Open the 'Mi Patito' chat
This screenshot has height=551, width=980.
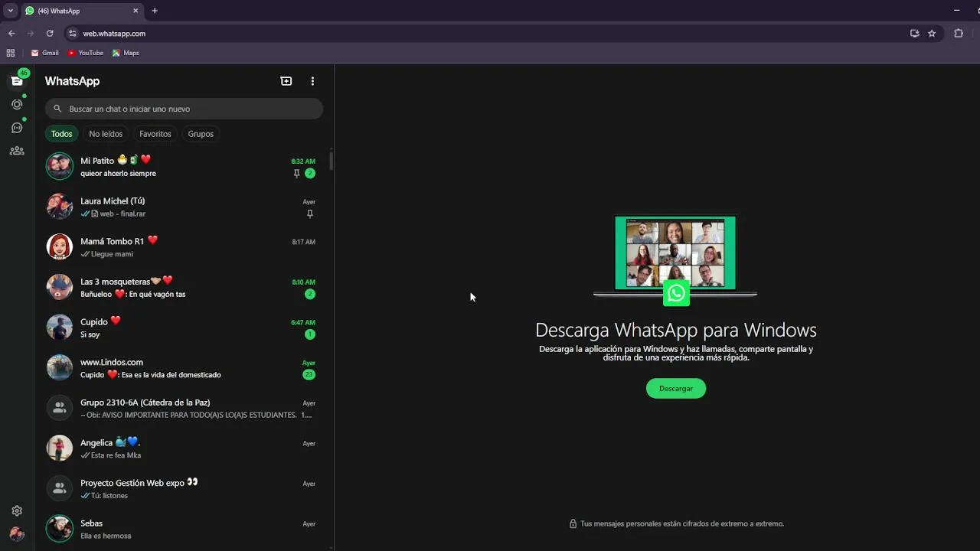click(x=184, y=166)
